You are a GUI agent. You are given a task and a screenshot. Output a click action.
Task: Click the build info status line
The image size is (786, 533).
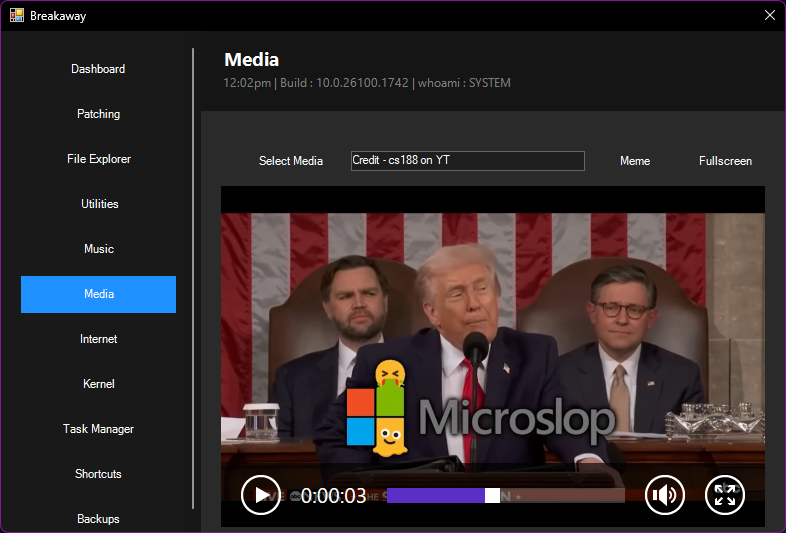click(x=367, y=83)
